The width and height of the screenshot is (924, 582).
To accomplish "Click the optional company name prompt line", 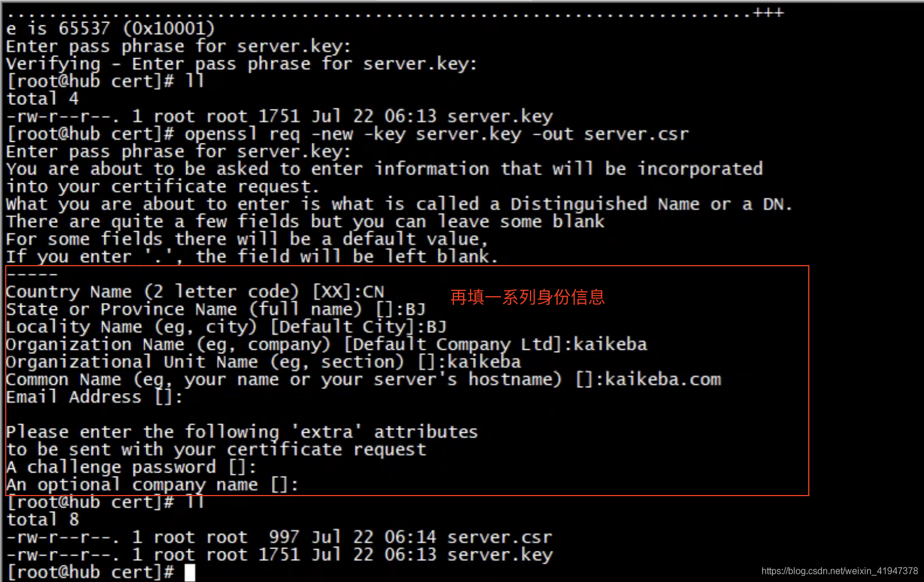I will coord(152,485).
